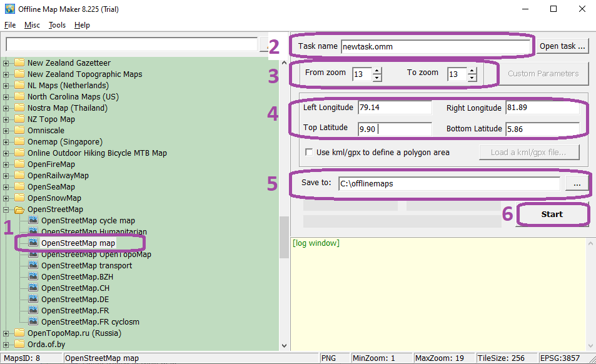
Task: Click the OpenStreetMap.BZH map icon
Action: coord(33,276)
